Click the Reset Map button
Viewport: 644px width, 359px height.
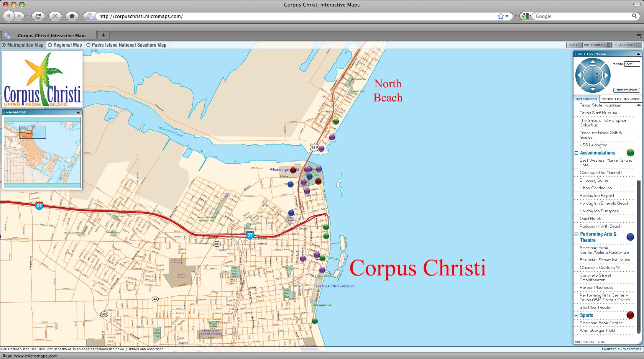[627, 90]
